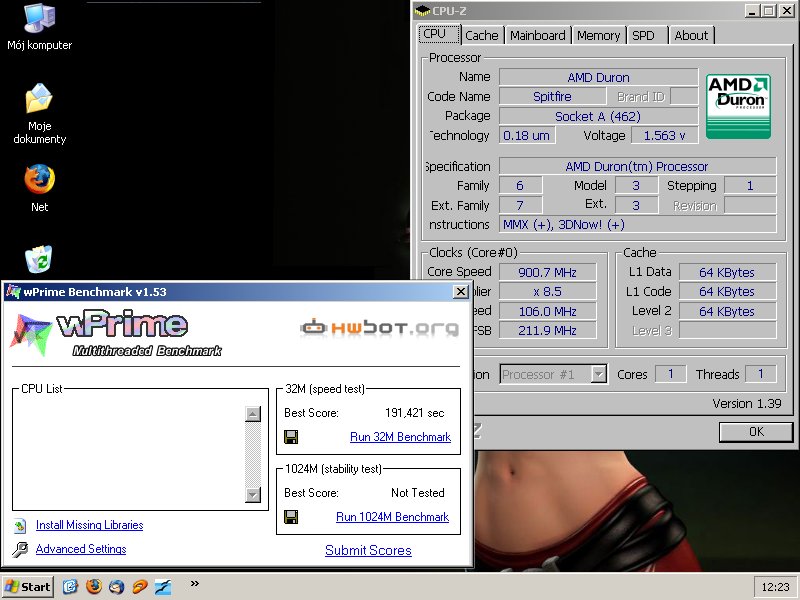Click the Version 1.39 text in CPU-Z
800x600 pixels.
[747, 404]
